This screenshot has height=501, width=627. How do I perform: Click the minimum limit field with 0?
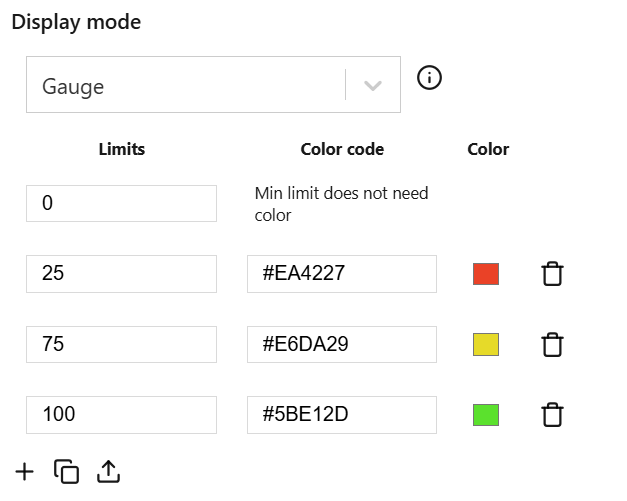pos(121,203)
